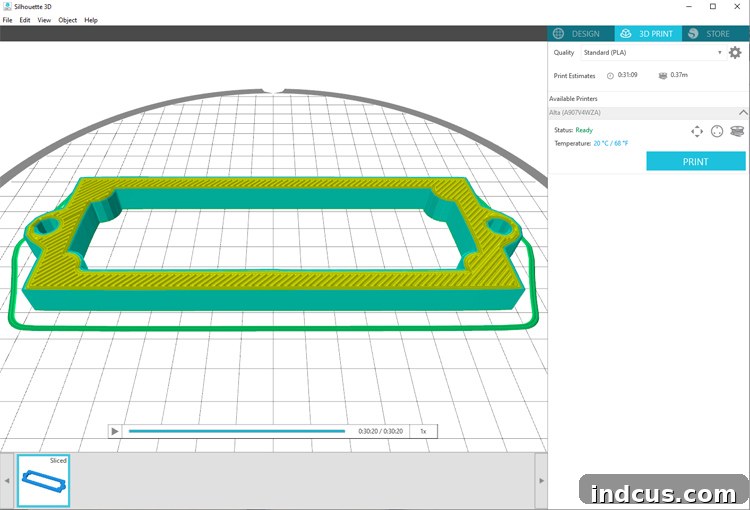Close the Silhouette 3D window
The width and height of the screenshot is (750, 510).
pos(737,7)
